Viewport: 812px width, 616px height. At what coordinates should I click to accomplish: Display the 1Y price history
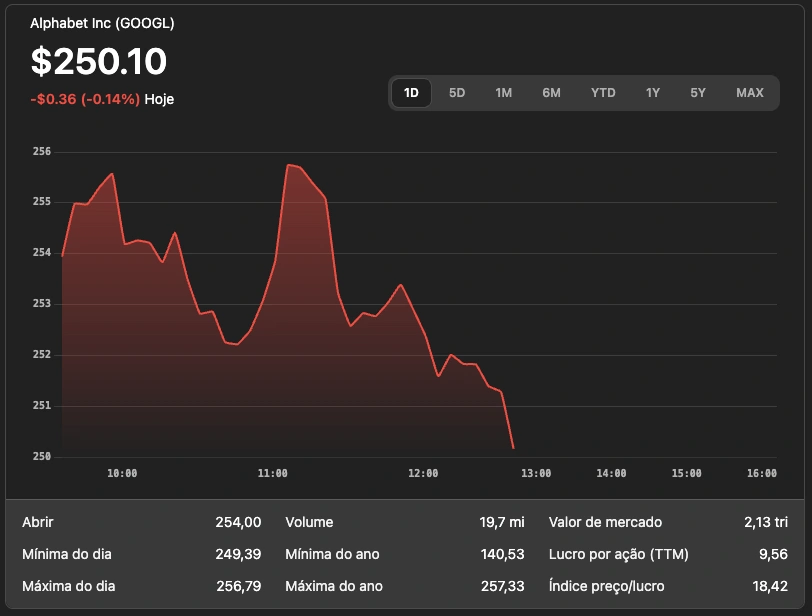(653, 93)
